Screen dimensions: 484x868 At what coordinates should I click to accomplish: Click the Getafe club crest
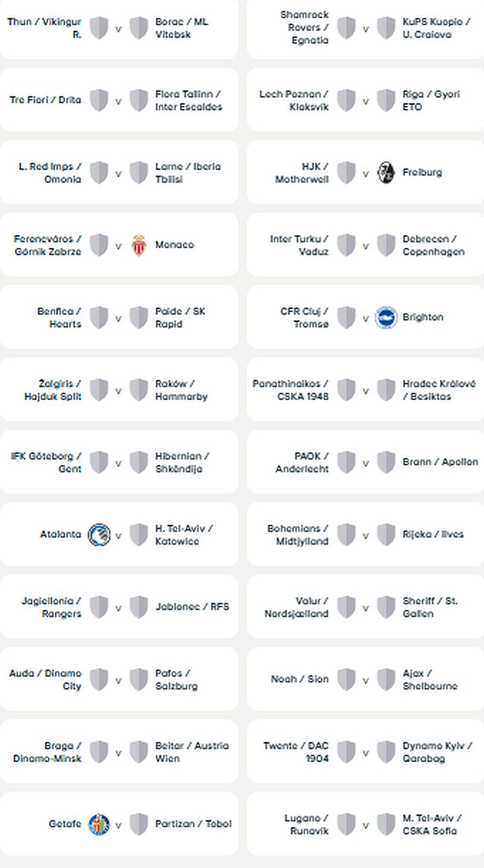(x=99, y=824)
